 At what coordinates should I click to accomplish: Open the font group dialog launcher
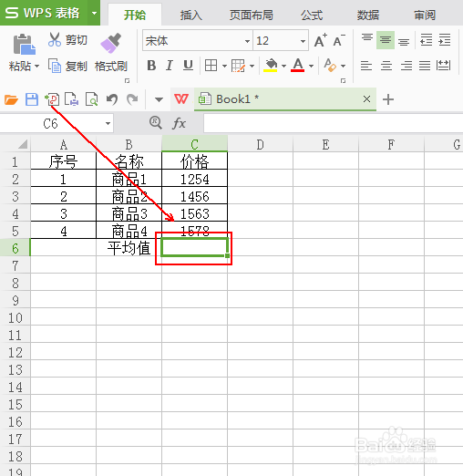point(344,80)
